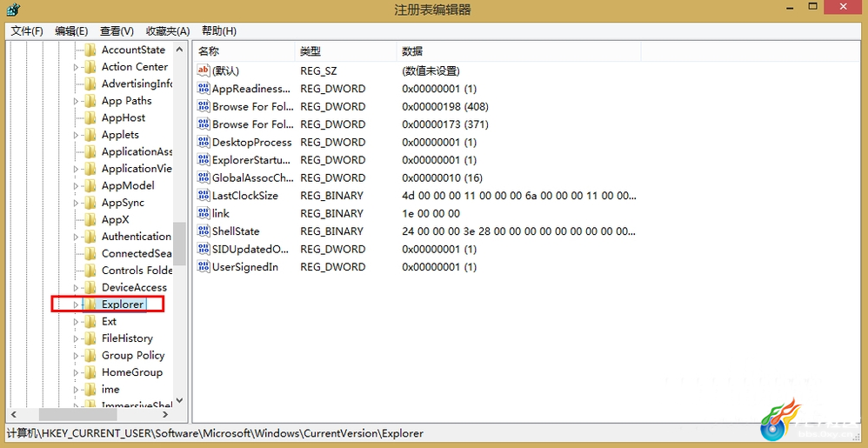Click the tree horizontal scroll right arrow
868x448 pixels.
pos(165,414)
